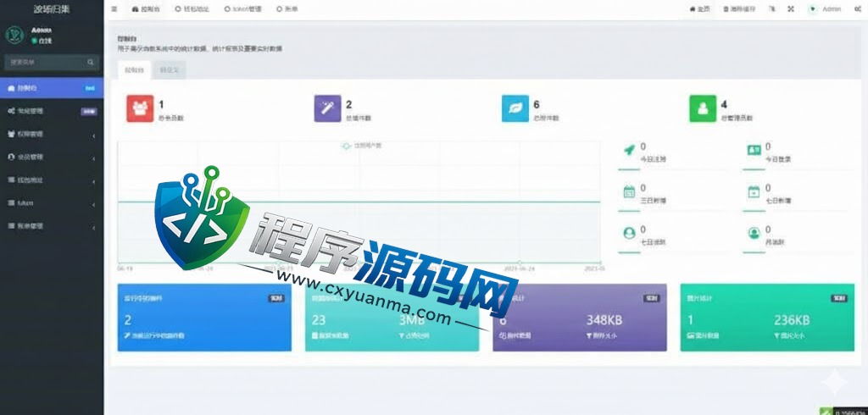This screenshot has width=868, height=415.
Task: Click the Admin avatar in the sidebar
Action: (14, 35)
